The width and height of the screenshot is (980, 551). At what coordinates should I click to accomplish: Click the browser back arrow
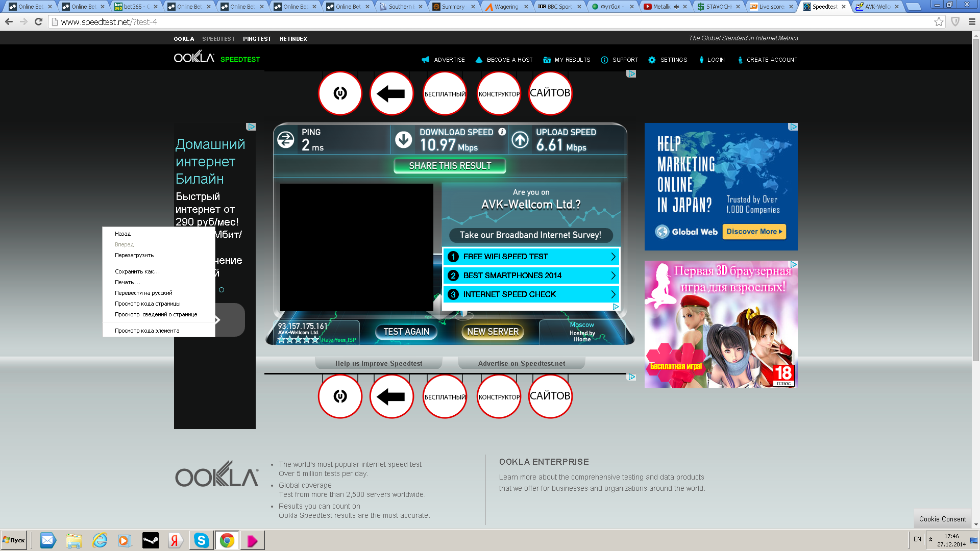click(x=9, y=22)
